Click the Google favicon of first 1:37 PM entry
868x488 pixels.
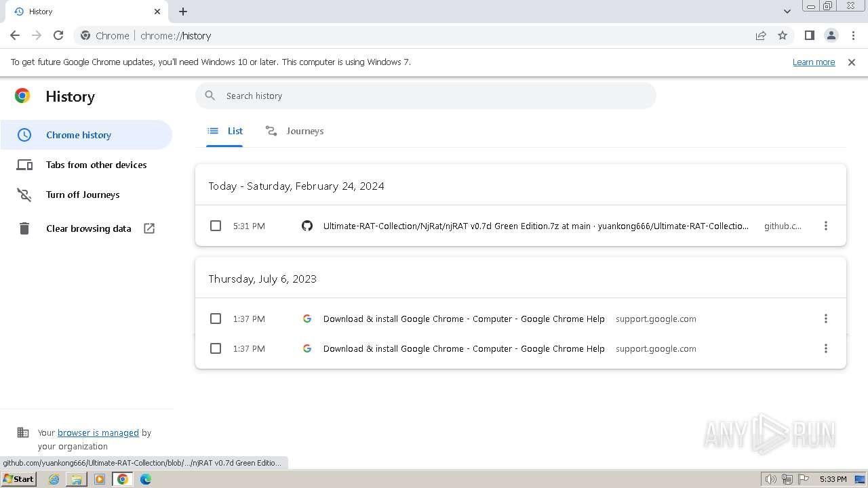[x=307, y=319]
